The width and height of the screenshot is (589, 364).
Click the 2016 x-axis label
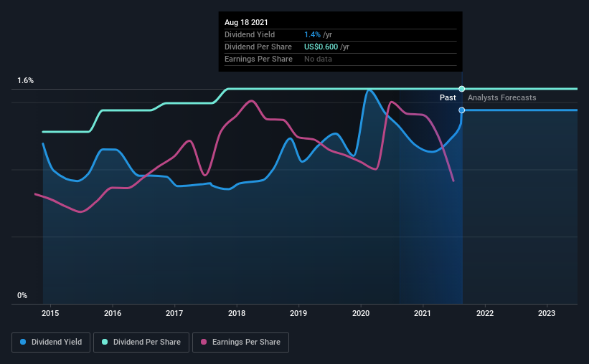pos(113,313)
